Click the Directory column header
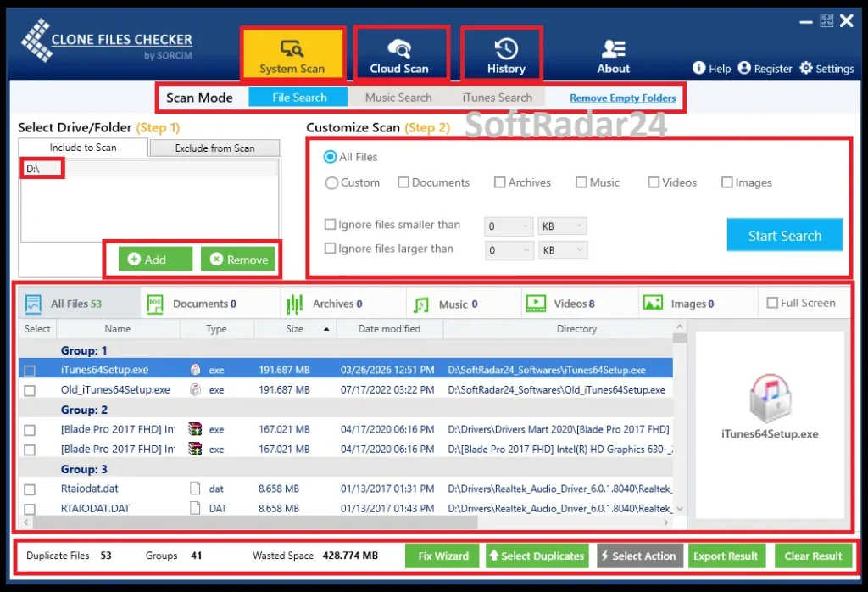Viewport: 868px width, 592px height. (x=558, y=329)
